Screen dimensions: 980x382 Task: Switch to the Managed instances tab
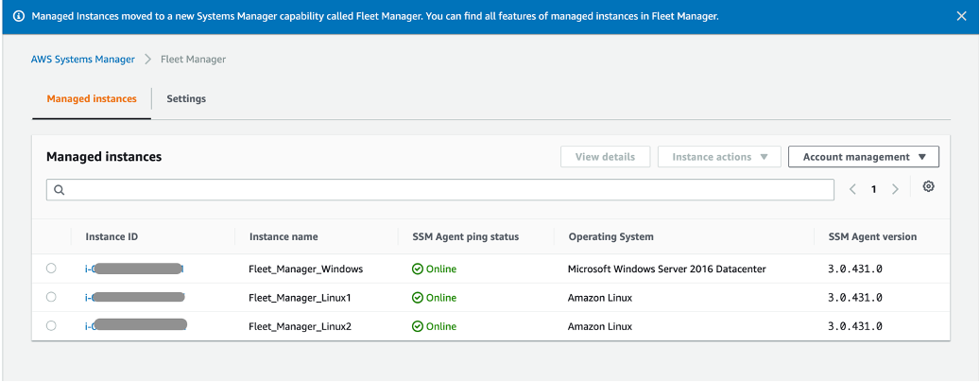point(92,98)
